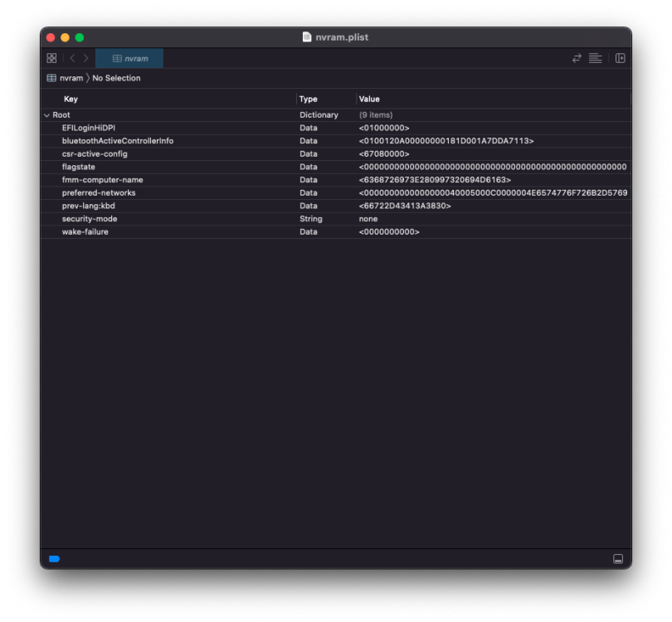
Task: Select the prev-lang:kbd key
Action: coord(88,206)
